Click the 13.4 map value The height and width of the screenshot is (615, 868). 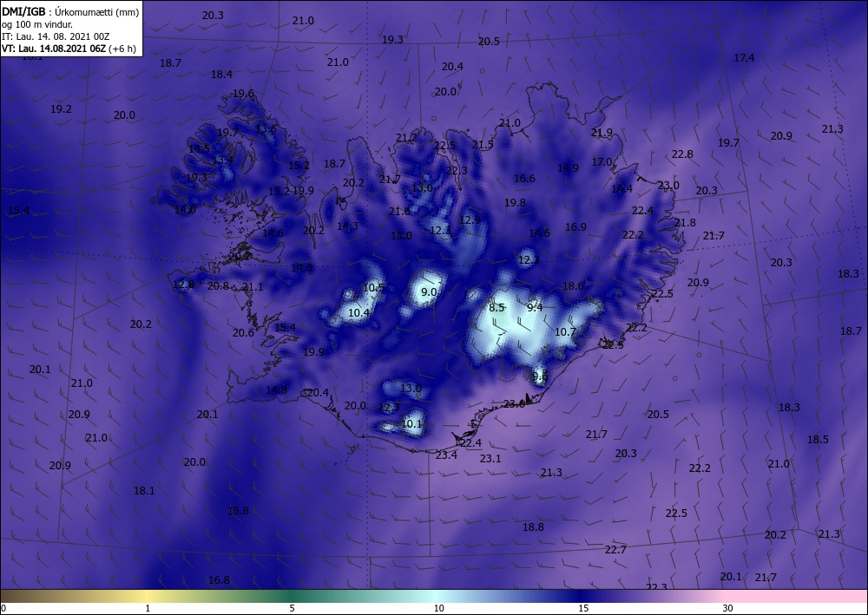pyautogui.click(x=223, y=160)
